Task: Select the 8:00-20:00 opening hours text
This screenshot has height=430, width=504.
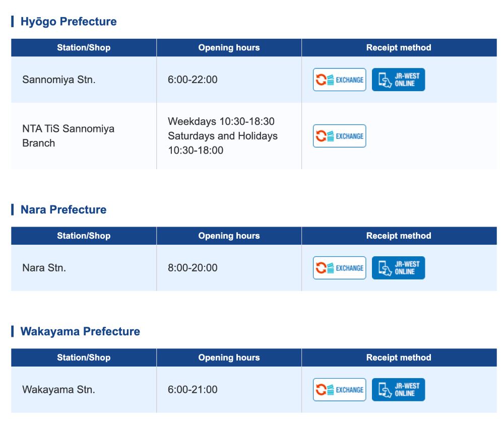Action: tap(193, 268)
